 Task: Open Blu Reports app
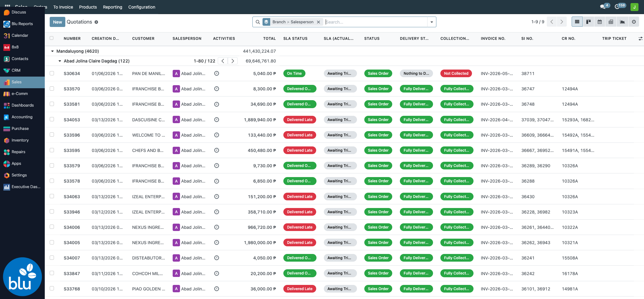22,24
